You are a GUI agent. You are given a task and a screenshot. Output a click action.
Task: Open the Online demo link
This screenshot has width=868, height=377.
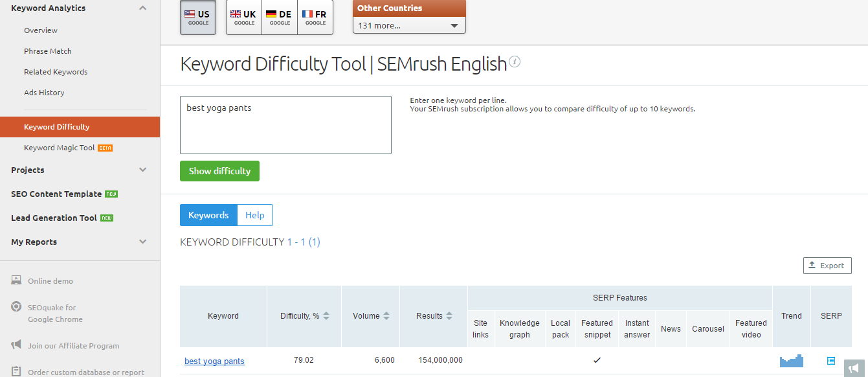[x=50, y=281]
